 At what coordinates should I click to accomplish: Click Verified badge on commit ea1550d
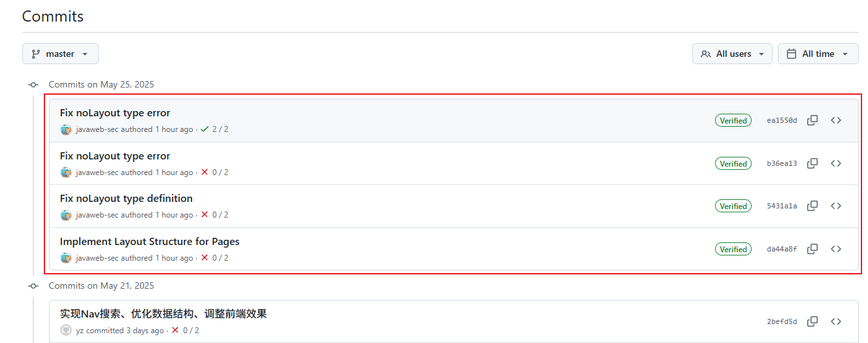pyautogui.click(x=733, y=121)
